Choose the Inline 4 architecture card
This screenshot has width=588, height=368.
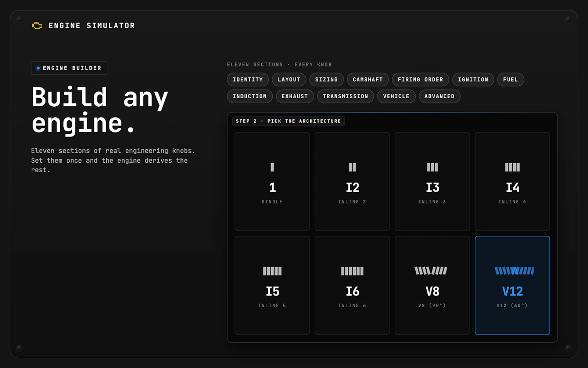[x=512, y=181]
